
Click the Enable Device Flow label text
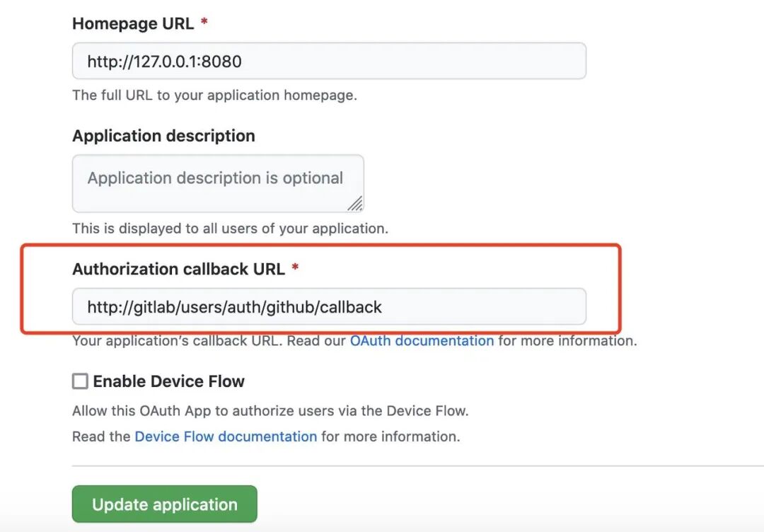coord(168,382)
